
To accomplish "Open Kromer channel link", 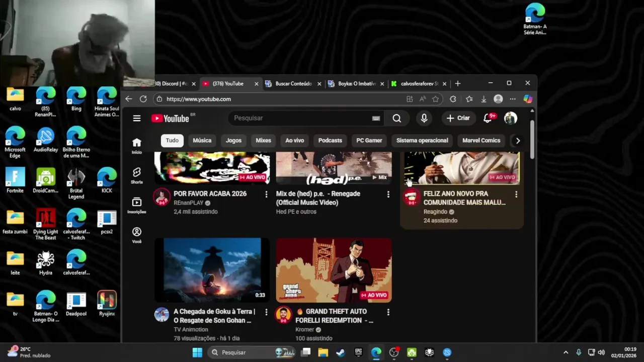I will point(305,330).
